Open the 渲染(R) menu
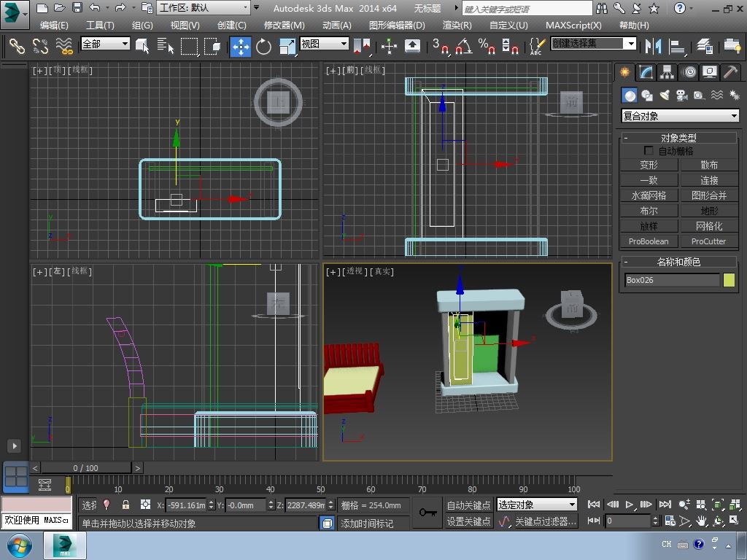Viewport: 747px width, 560px height. [x=457, y=25]
